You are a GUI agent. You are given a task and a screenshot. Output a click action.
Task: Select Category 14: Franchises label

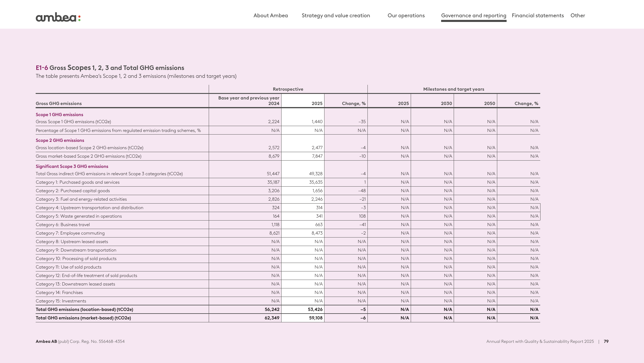click(59, 293)
